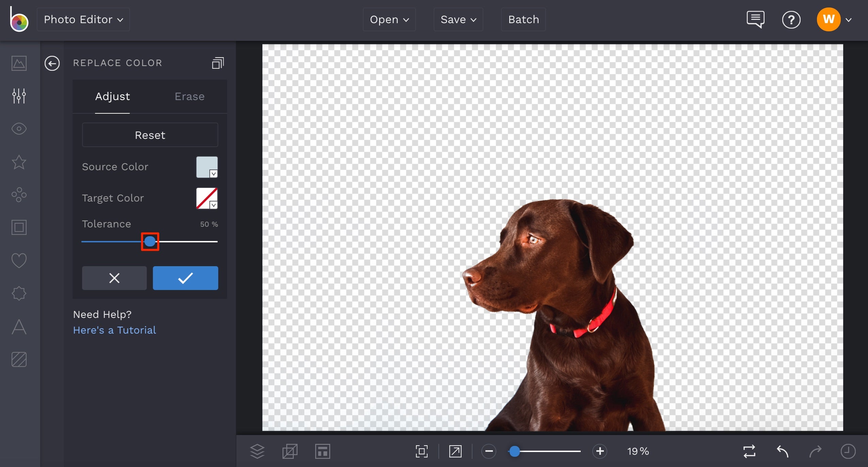
Task: Follow the Here's a Tutorial link
Action: (114, 330)
